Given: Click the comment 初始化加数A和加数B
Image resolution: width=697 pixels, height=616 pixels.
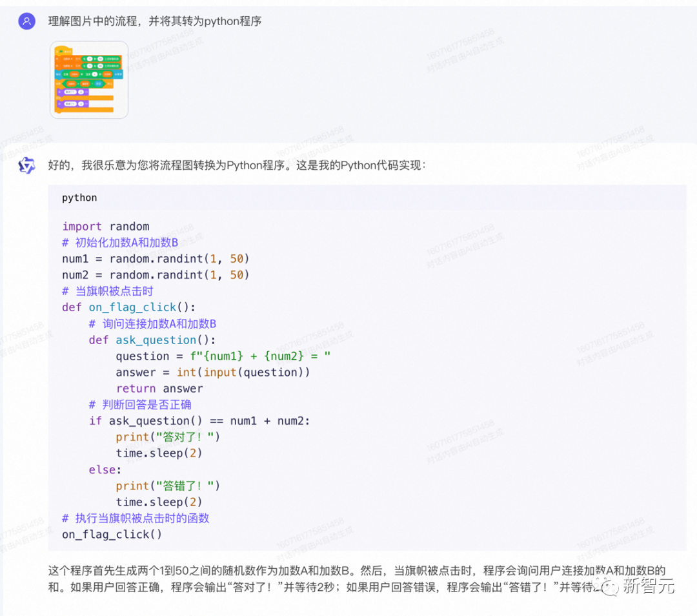Looking at the screenshot, I should [119, 242].
